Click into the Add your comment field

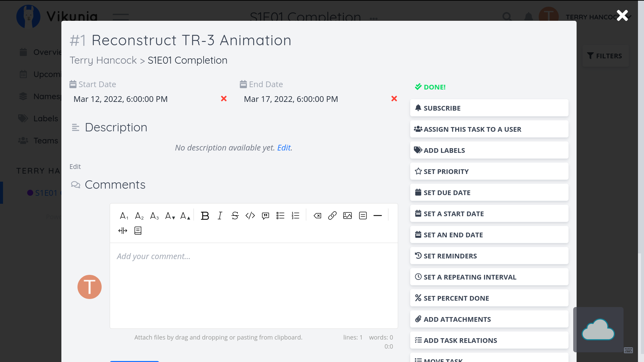click(254, 285)
